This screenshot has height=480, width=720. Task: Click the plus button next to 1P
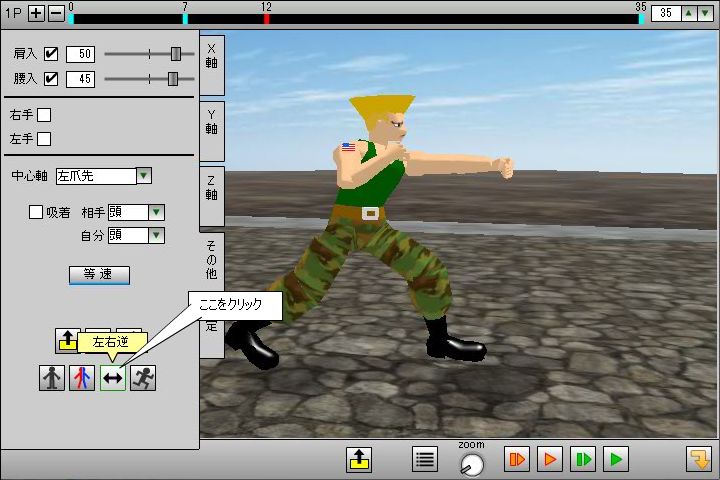click(36, 13)
